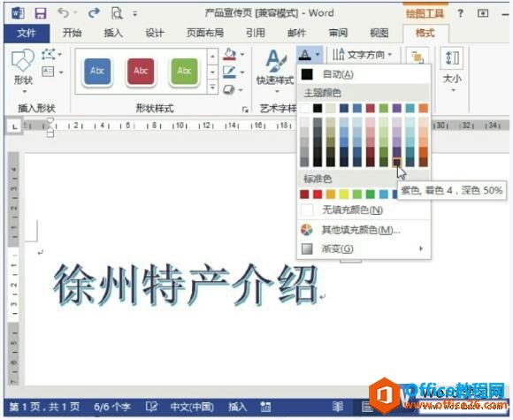
Task: Click the Shape Fill paint bucket icon
Action: pyautogui.click(x=230, y=54)
